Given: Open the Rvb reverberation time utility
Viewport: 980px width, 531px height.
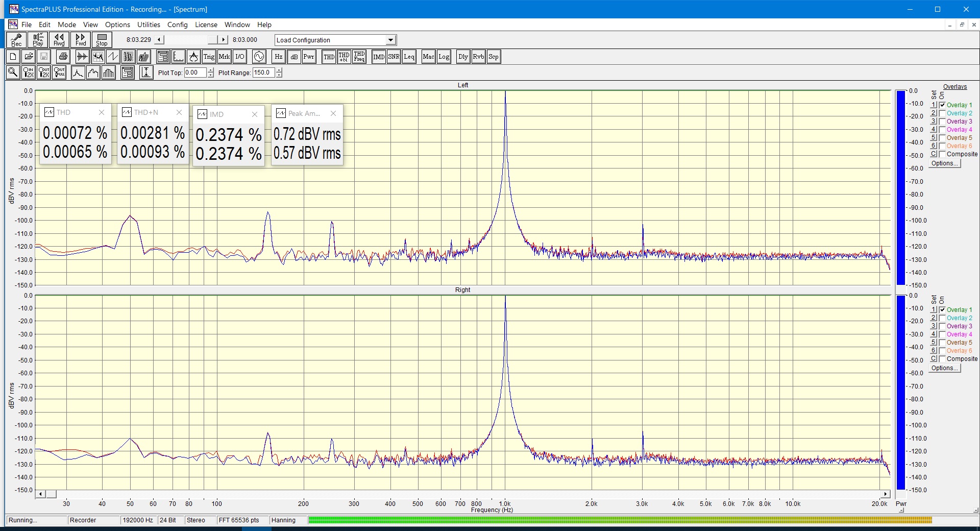Looking at the screenshot, I should (x=478, y=57).
